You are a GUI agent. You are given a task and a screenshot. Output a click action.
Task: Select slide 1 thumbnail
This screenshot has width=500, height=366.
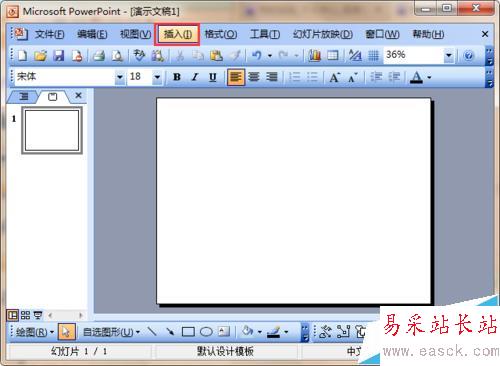tap(52, 130)
